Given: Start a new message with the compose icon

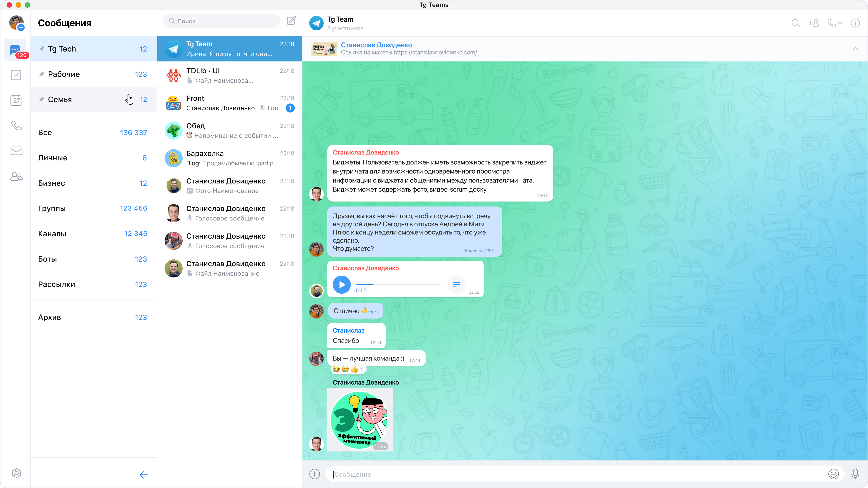Looking at the screenshot, I should point(291,21).
